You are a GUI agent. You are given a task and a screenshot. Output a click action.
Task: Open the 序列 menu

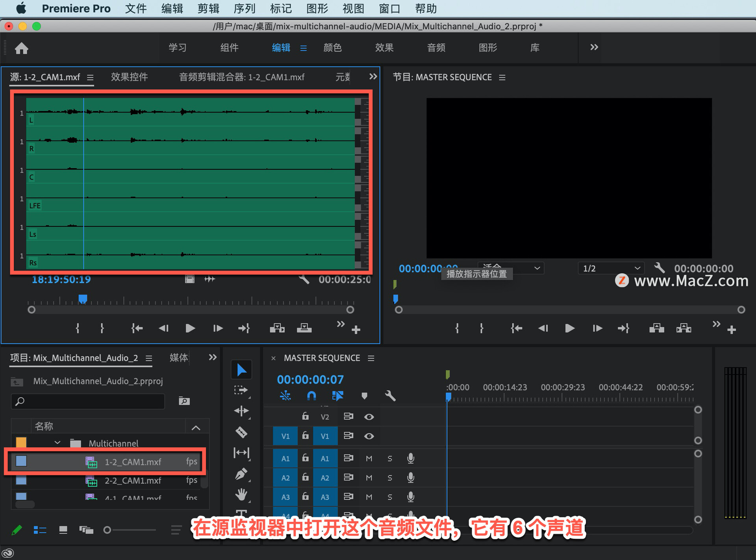point(245,9)
